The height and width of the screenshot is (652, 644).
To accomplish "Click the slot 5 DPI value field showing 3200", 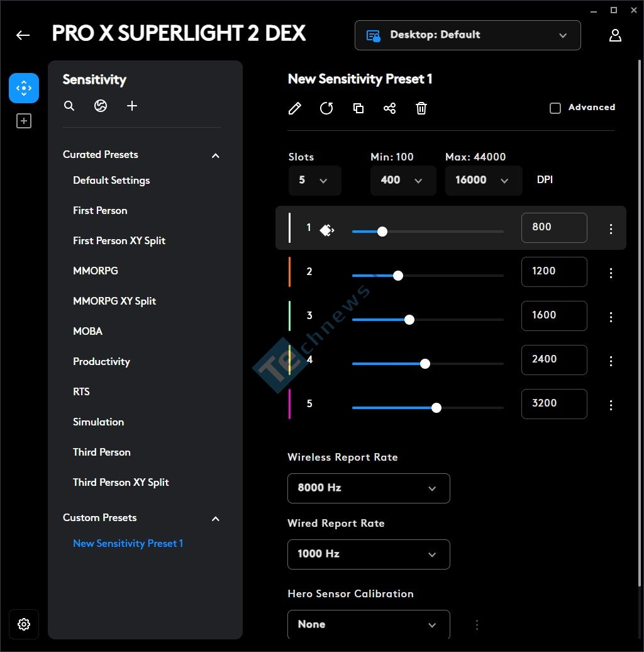I will click(x=554, y=404).
